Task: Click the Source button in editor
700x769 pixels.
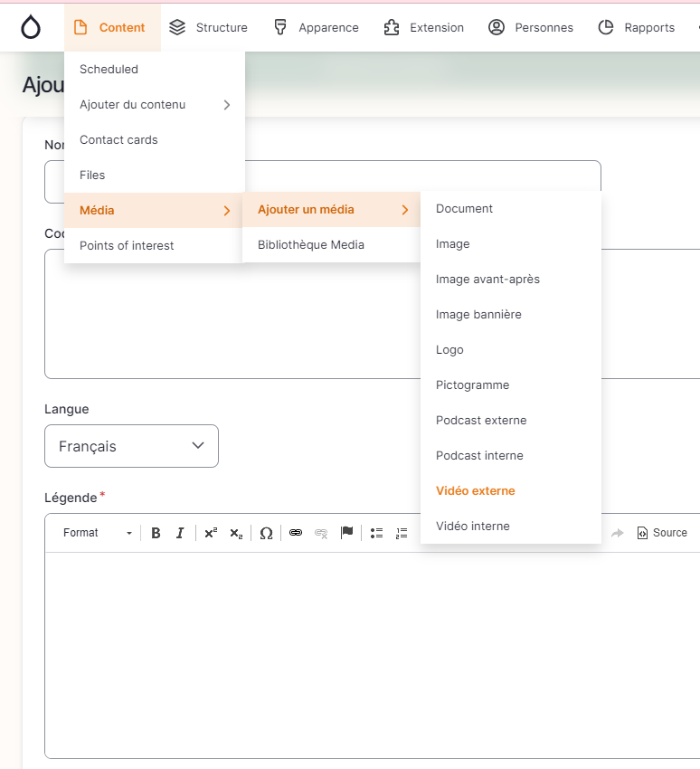Action: point(662,533)
